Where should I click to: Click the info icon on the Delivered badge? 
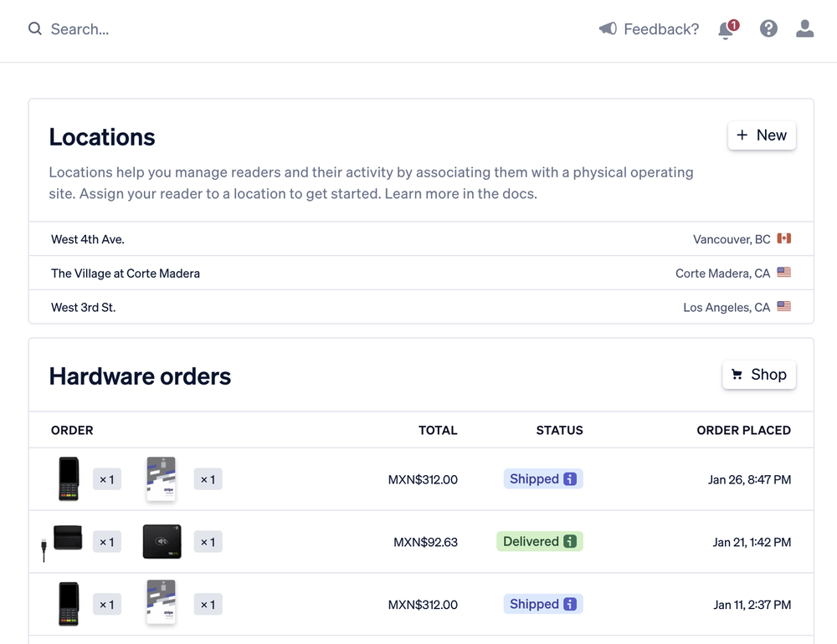570,542
